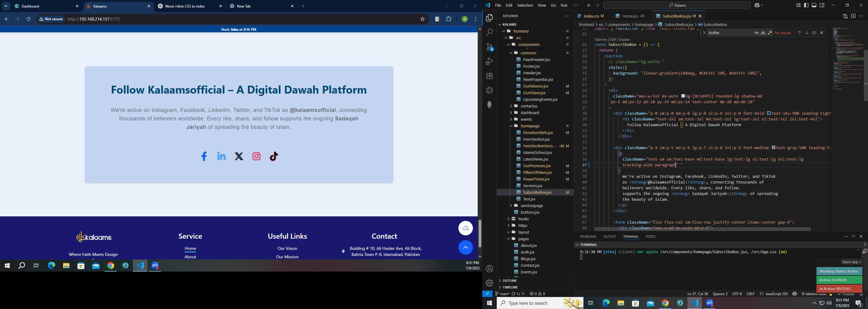Maximize the terminal panel size
The width and height of the screenshot is (868, 309).
tap(853, 237)
